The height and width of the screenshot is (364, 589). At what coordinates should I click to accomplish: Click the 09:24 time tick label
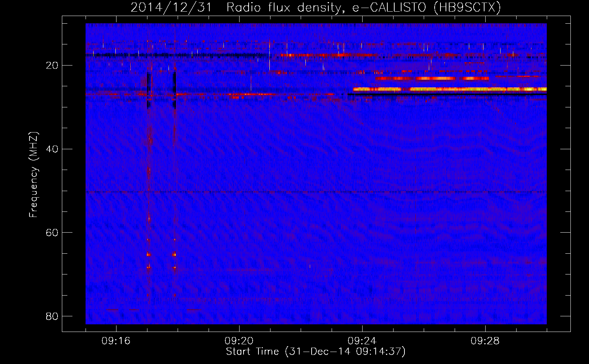pyautogui.click(x=362, y=341)
